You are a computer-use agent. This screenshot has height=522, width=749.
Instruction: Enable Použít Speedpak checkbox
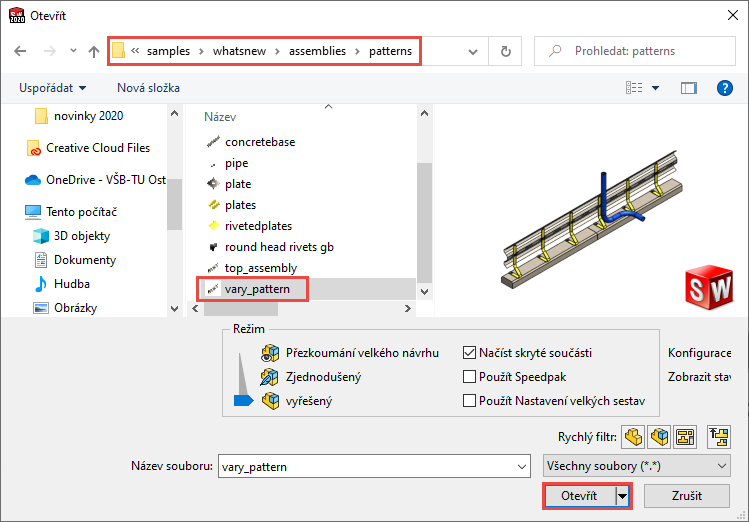469,377
